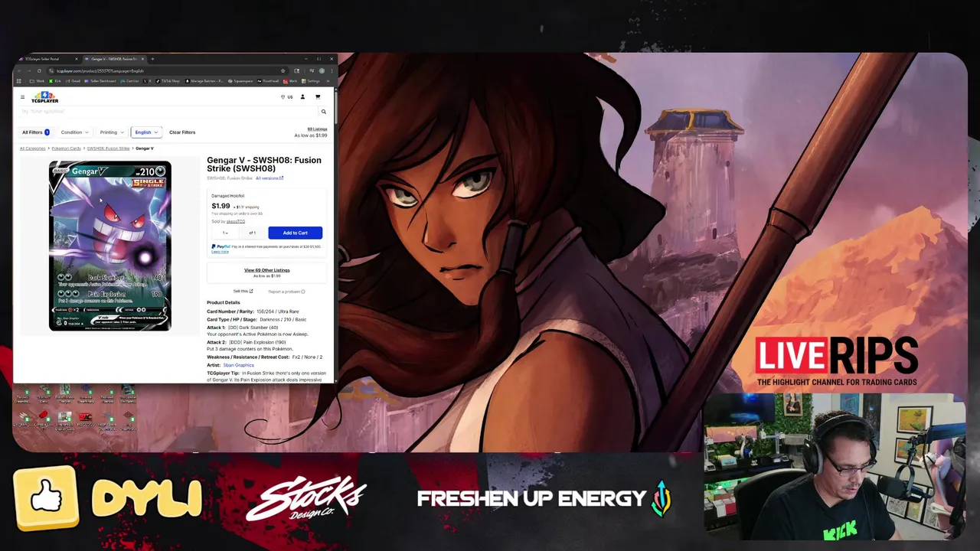Open the TikTok Shop bookmark
This screenshot has height=551, width=980.
click(x=168, y=81)
